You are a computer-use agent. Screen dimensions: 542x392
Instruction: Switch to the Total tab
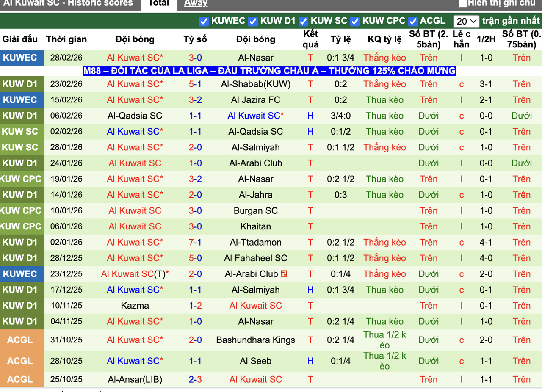tap(159, 3)
